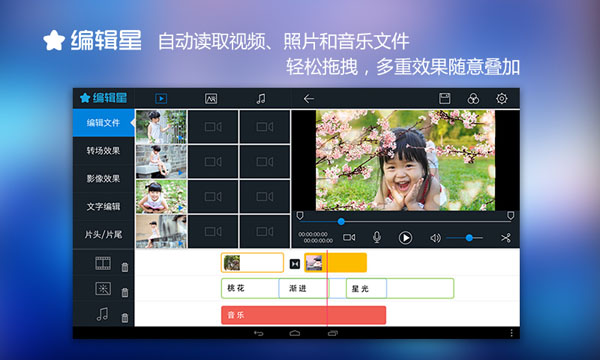Click the 编辑星 logo in app header
The width and height of the screenshot is (600, 360).
103,98
